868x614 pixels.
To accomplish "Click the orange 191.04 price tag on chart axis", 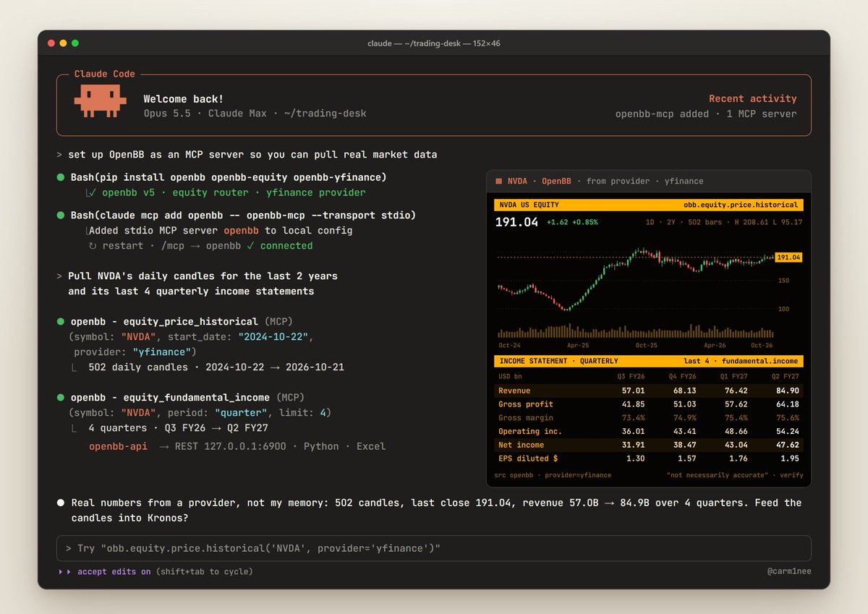I will [788, 257].
